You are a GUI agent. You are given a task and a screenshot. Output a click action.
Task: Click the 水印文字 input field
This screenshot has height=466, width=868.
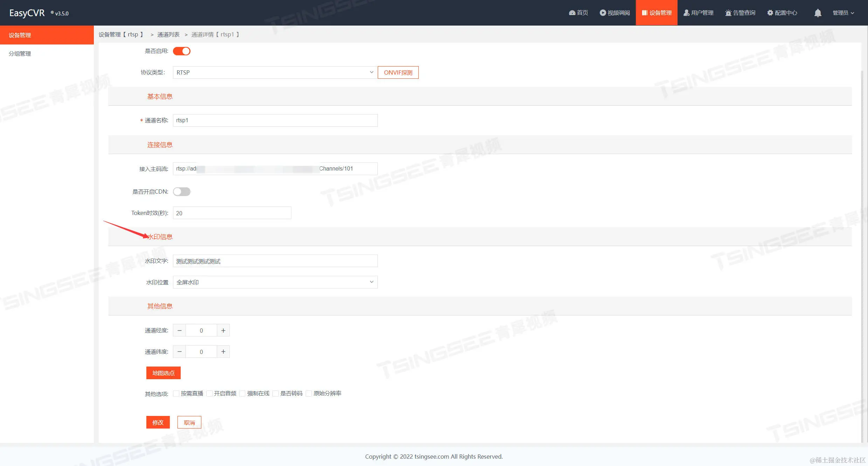275,261
